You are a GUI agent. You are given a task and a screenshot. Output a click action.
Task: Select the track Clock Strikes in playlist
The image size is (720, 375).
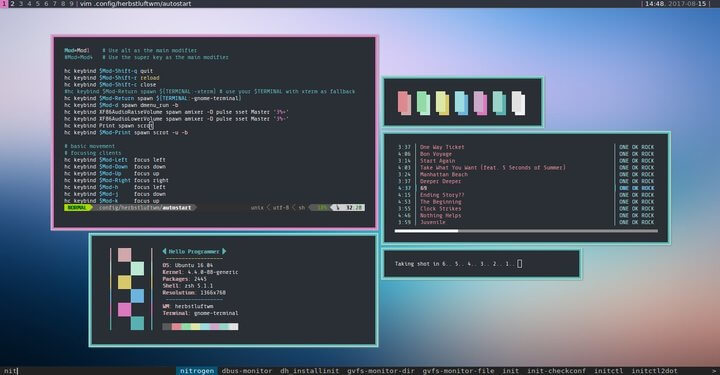440,208
